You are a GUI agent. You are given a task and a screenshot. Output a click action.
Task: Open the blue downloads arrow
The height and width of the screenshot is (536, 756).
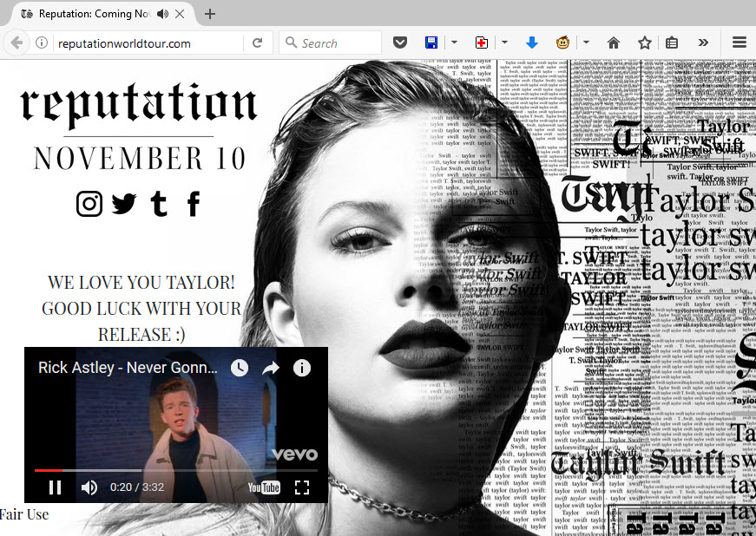(532, 42)
